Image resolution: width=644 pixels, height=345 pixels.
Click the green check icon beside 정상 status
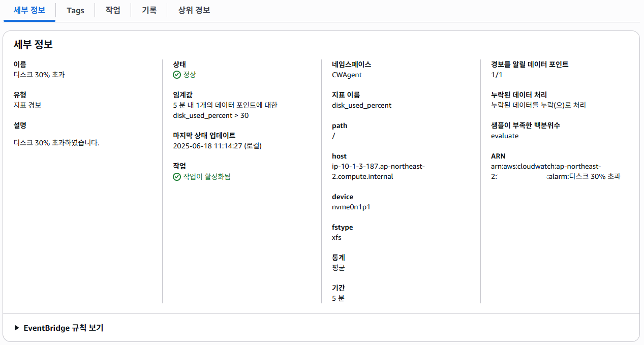(177, 75)
